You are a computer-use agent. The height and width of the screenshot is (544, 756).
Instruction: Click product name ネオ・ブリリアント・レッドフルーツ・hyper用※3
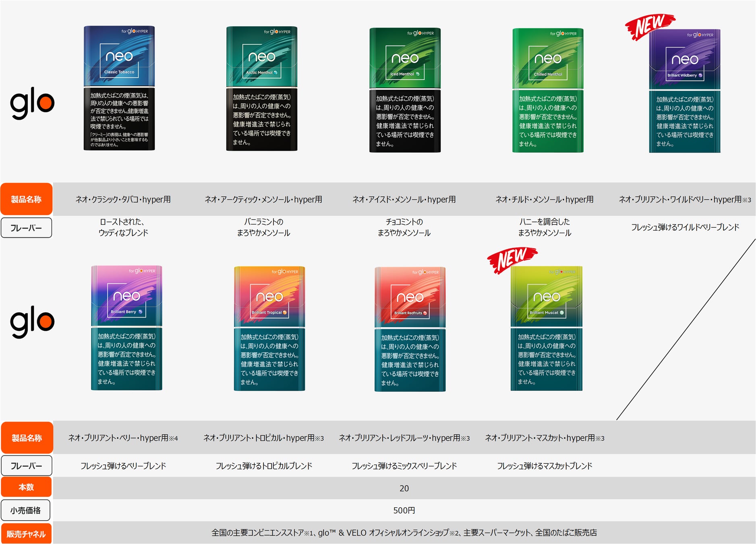(x=404, y=438)
